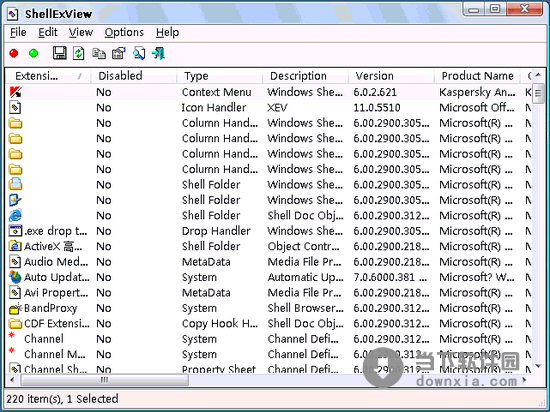Click the vertical scrollbar thumb
Image resolution: width=550 pixels, height=412 pixels.
[x=538, y=93]
